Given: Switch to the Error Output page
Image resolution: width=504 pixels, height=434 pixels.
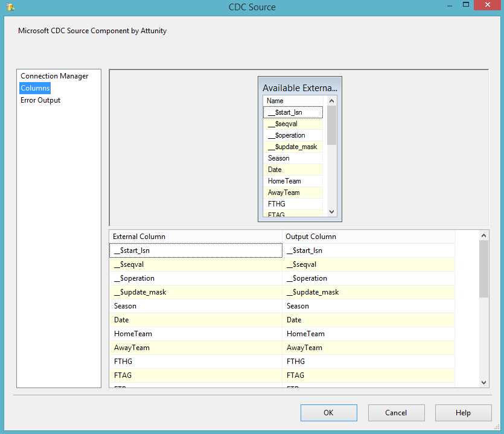Looking at the screenshot, I should click(40, 100).
